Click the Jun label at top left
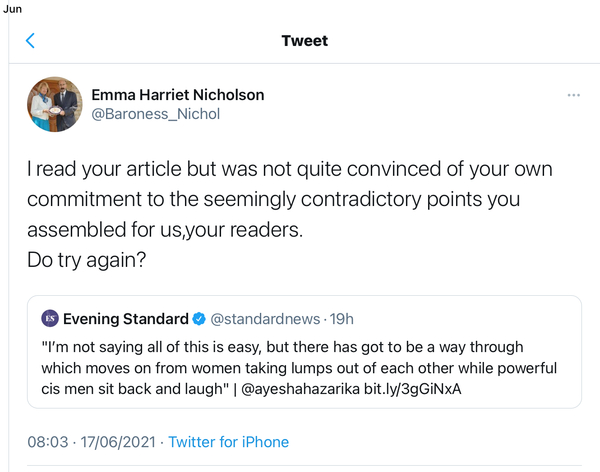This screenshot has width=600, height=472. pos(13,8)
